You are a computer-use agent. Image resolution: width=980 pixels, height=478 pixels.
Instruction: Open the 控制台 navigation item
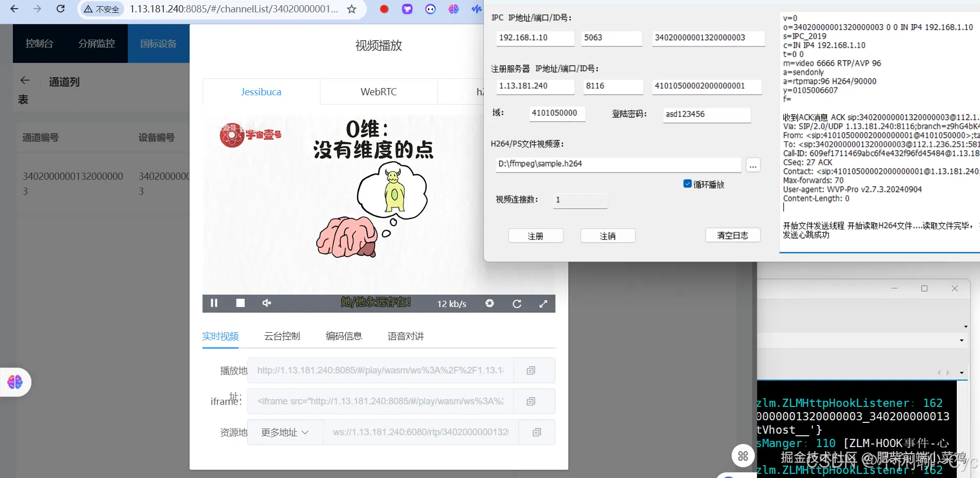[39, 44]
